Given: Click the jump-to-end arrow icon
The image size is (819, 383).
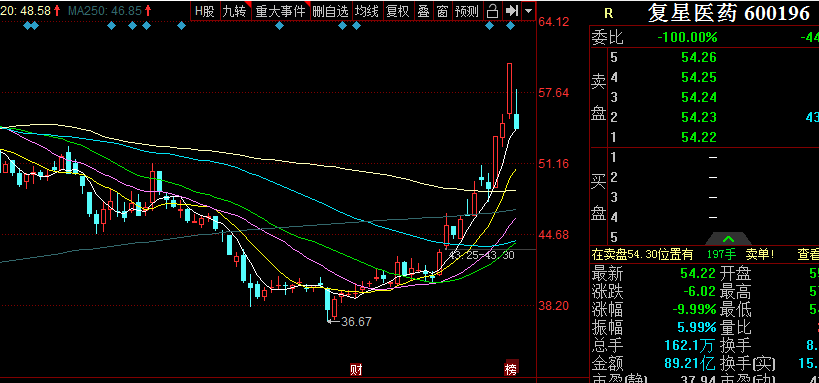Looking at the screenshot, I should click(511, 11).
